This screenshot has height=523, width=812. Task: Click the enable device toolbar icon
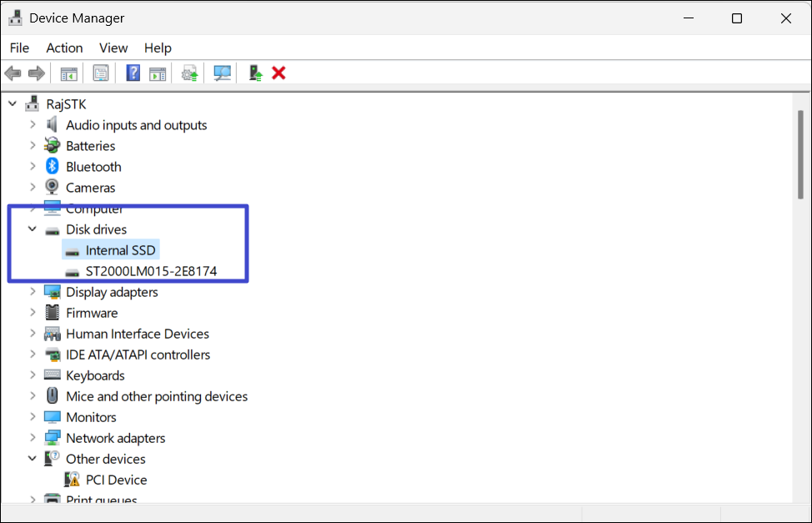[x=256, y=73]
